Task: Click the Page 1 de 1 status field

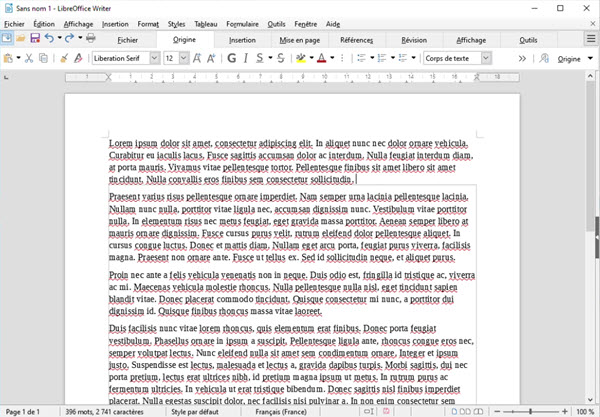Action: tap(23, 412)
